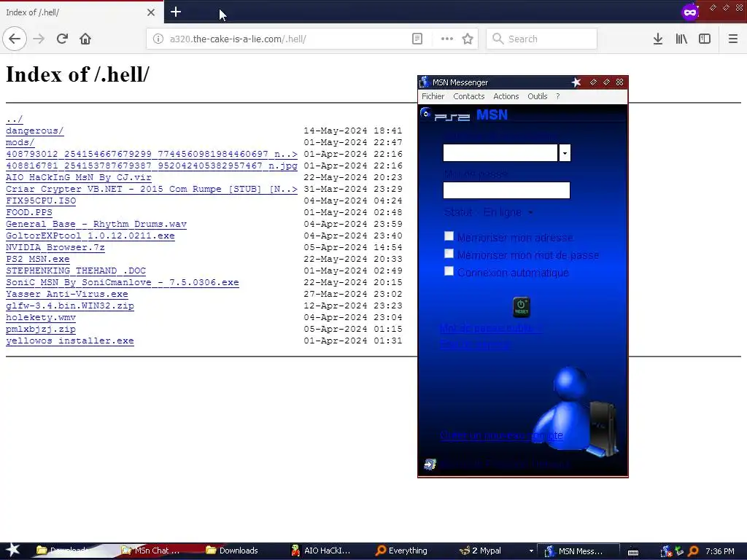Viewport: 747px width, 560px height.
Task: Open a new browser tab
Action: pyautogui.click(x=176, y=12)
